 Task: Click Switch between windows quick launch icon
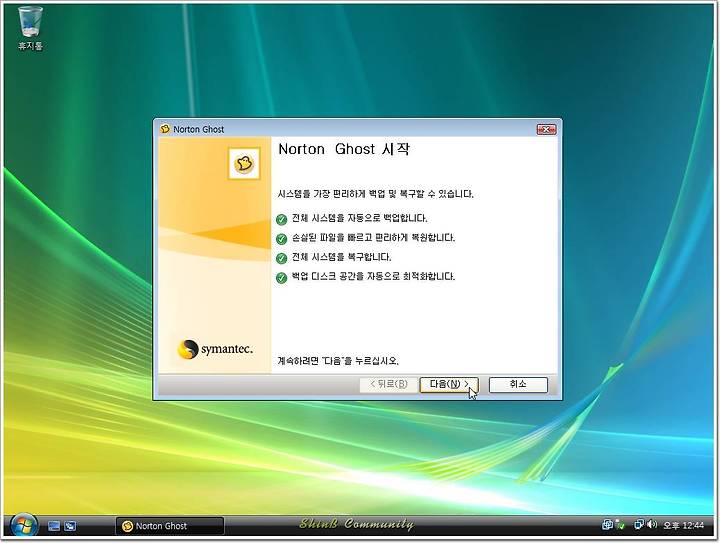click(x=70, y=526)
